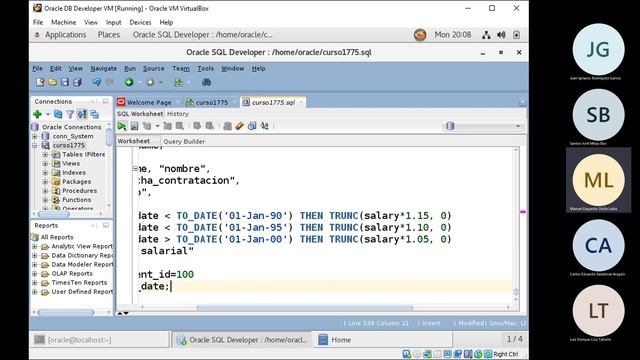Screen dimensions: 640x360
Task: Click the SQL History icon
Action: pos(252,126)
